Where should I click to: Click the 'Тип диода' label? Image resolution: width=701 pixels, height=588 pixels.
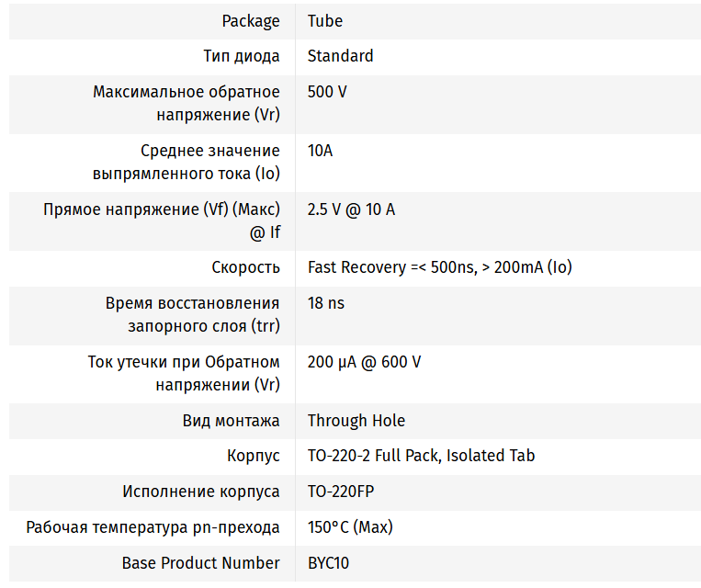pyautogui.click(x=242, y=56)
